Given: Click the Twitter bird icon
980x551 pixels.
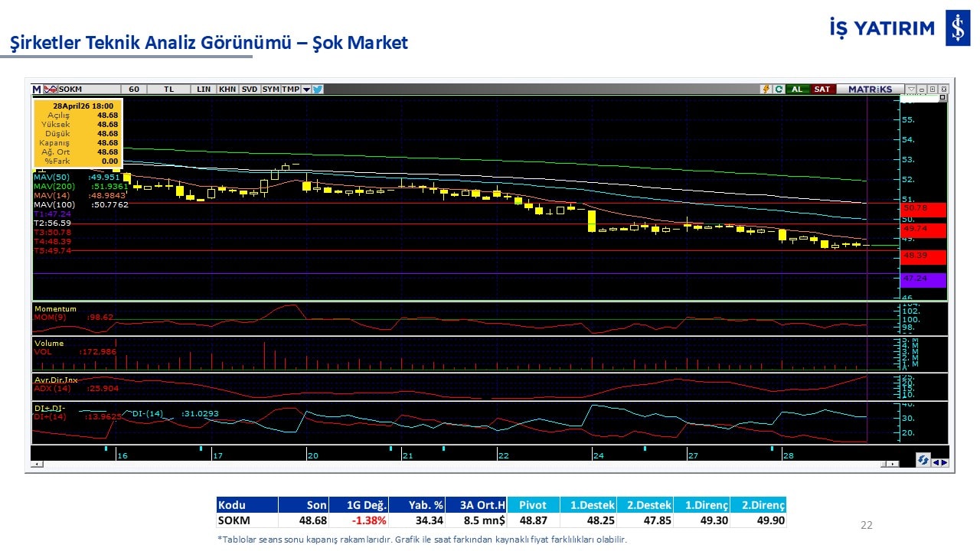Looking at the screenshot, I should coord(318,90).
